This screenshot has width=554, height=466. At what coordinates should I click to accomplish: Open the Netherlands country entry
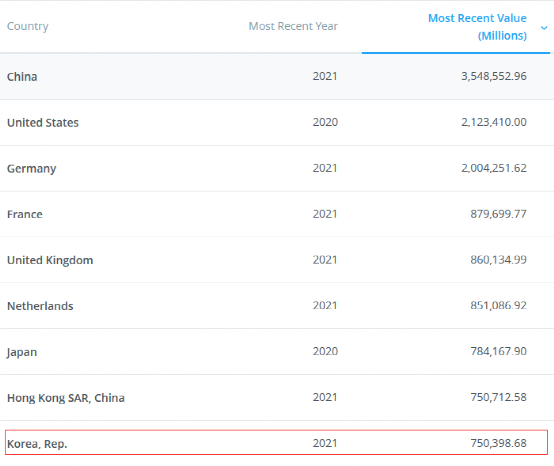point(40,306)
